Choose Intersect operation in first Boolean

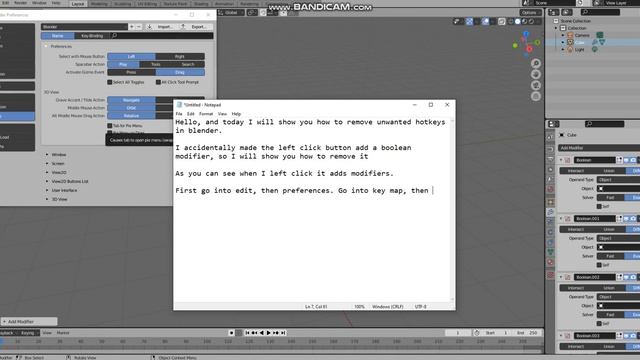coord(576,171)
